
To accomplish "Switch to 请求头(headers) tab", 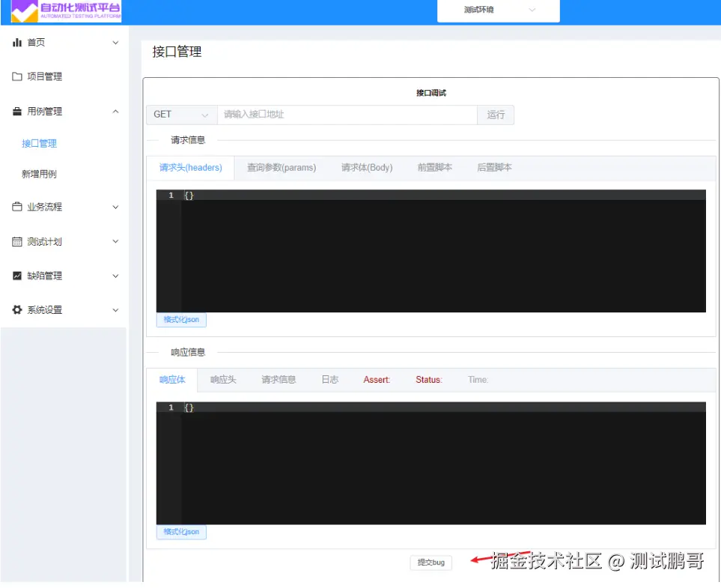I will pos(190,168).
